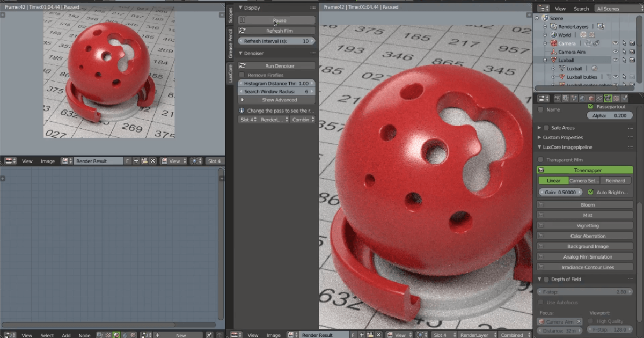The height and width of the screenshot is (338, 644).
Task: Enable Transparent Film checkbox
Action: (x=540, y=160)
